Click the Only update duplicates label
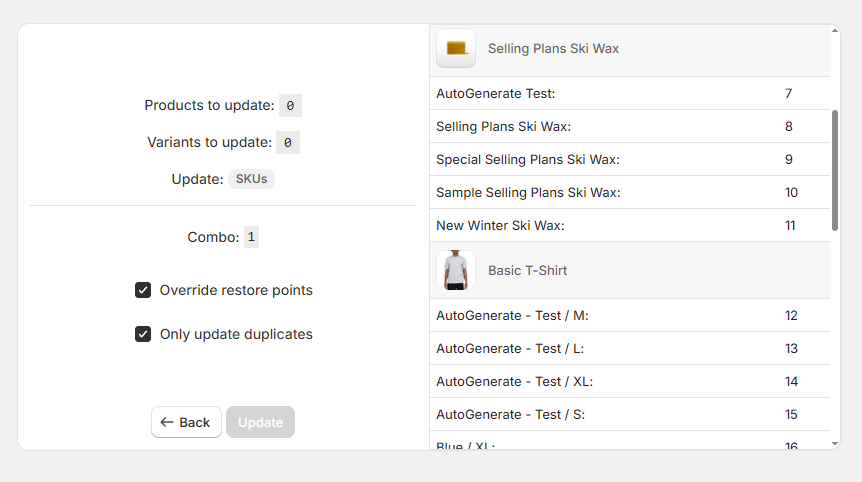Image resolution: width=862 pixels, height=482 pixels. click(236, 334)
